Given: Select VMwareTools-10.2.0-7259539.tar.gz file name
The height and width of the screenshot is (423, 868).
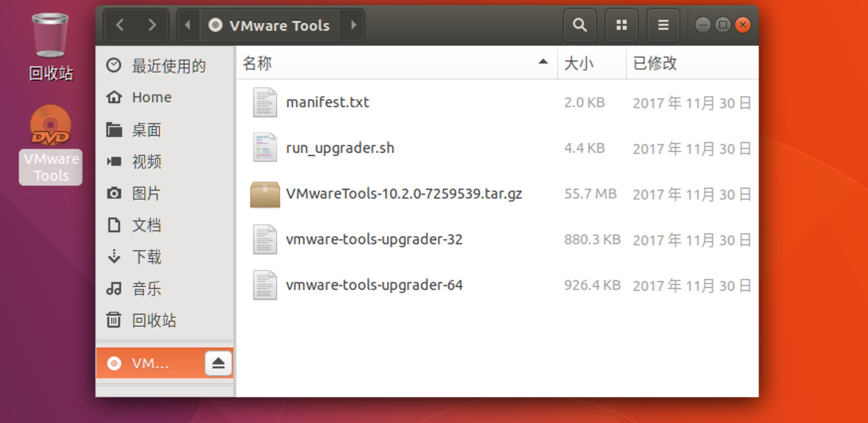Looking at the screenshot, I should [x=404, y=194].
